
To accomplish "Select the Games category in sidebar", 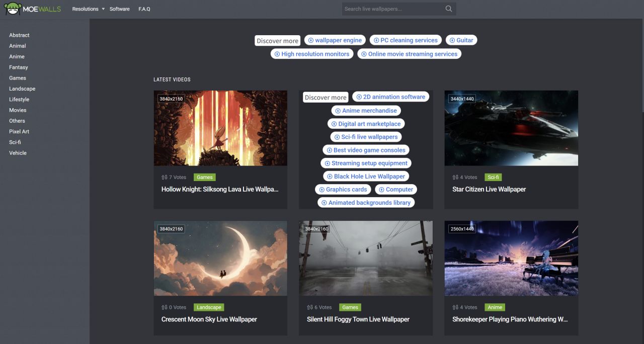I will coord(18,78).
